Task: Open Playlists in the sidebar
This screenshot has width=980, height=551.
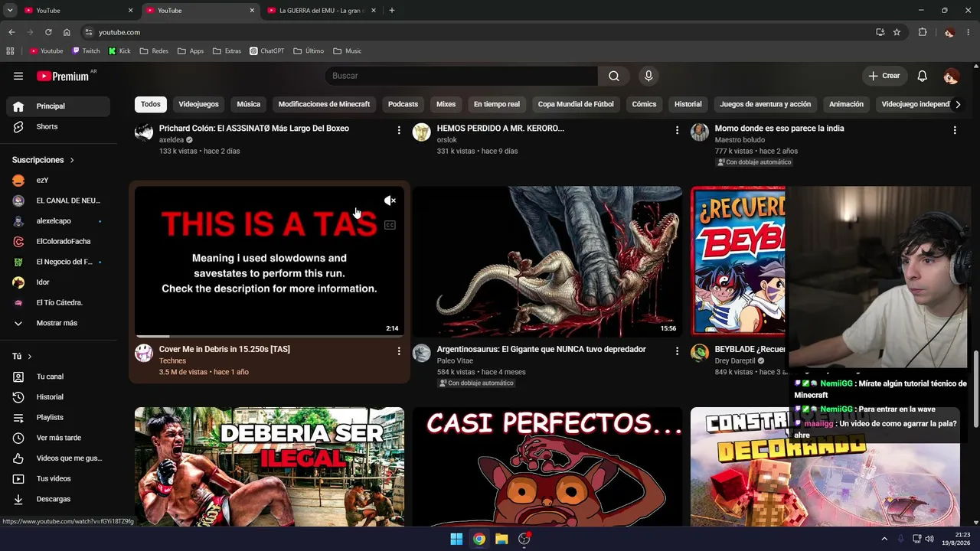Action: pos(58,417)
